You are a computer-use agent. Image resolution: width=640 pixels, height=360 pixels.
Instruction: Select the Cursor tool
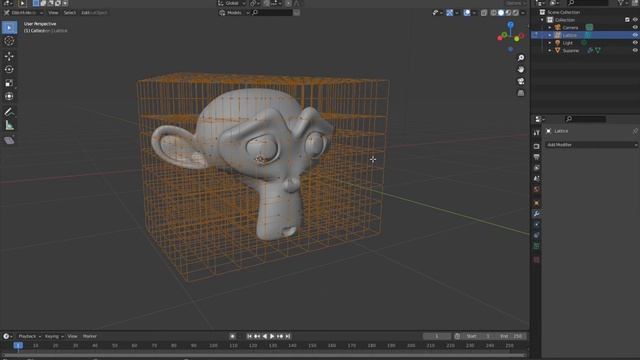click(9, 41)
